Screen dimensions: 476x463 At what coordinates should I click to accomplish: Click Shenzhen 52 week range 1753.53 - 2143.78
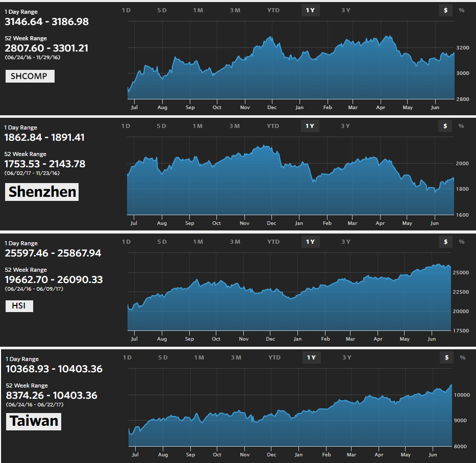pyautogui.click(x=44, y=164)
